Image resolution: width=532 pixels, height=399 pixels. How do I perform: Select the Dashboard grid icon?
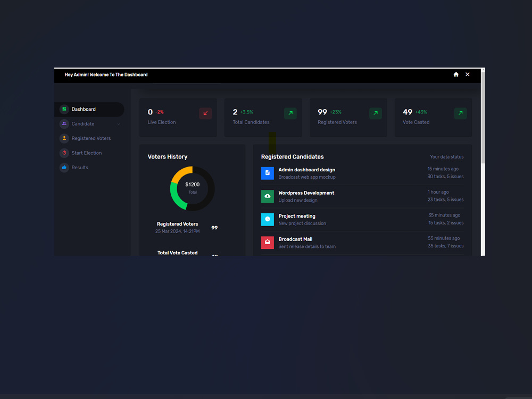pos(64,109)
